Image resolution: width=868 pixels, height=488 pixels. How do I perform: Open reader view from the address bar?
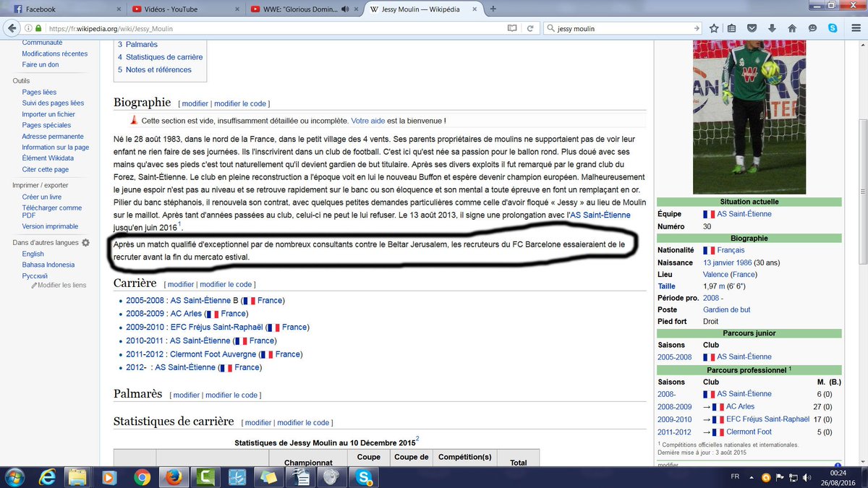(x=512, y=28)
